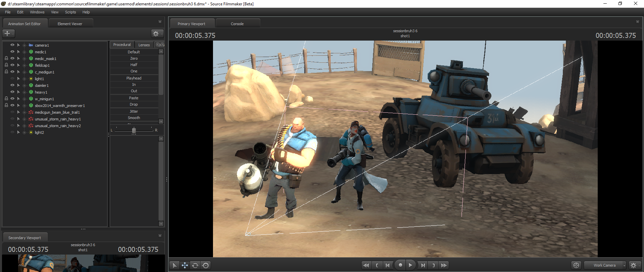Toggle the selectable arrow for fieldcap1
Image resolution: width=644 pixels, height=272 pixels.
[x=18, y=65]
